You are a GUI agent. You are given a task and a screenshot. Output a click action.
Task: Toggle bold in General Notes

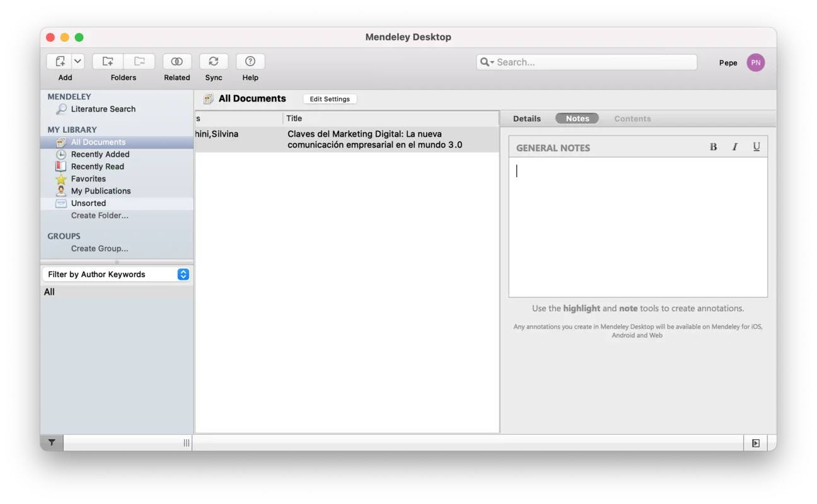click(x=713, y=147)
